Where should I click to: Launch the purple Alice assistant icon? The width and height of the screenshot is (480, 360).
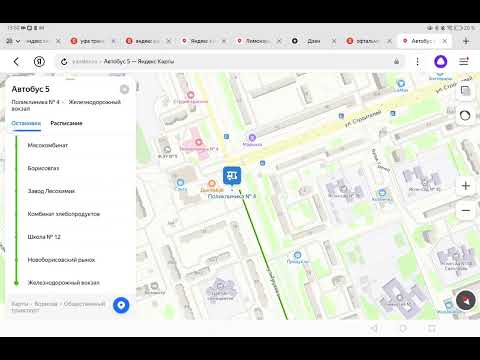(x=441, y=61)
